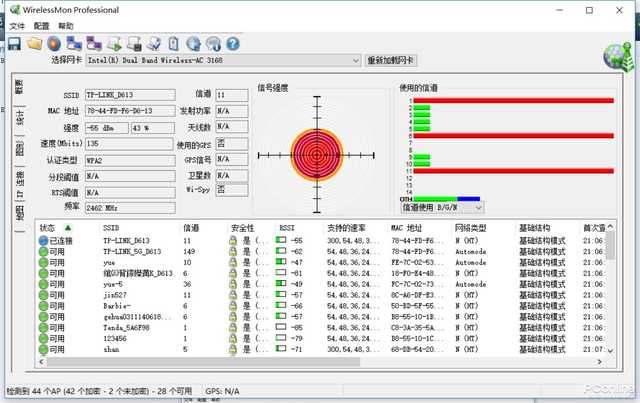Click the 重新加载网卡 button
This screenshot has width=640, height=403.
point(391,60)
